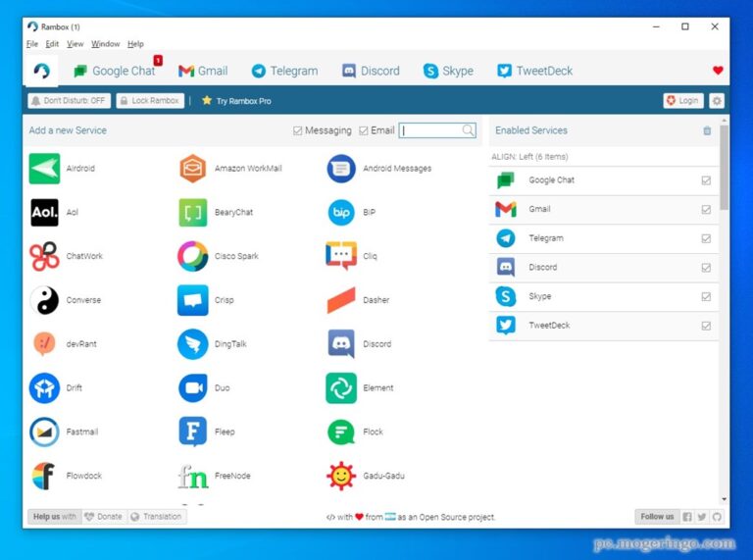
Task: Toggle Don't Disturb mode
Action: (68, 101)
